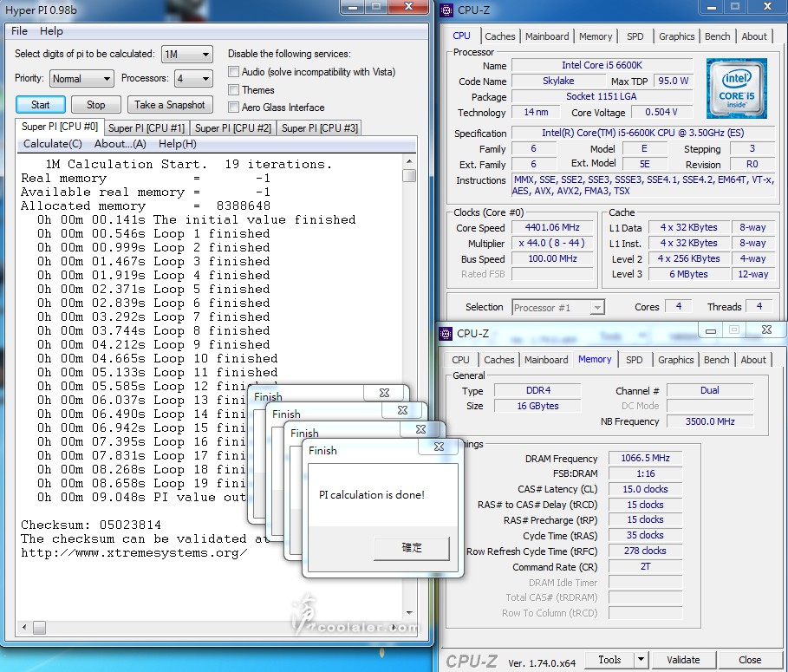The image size is (788, 672).
Task: Click Take a Snapshot button
Action: [x=170, y=105]
